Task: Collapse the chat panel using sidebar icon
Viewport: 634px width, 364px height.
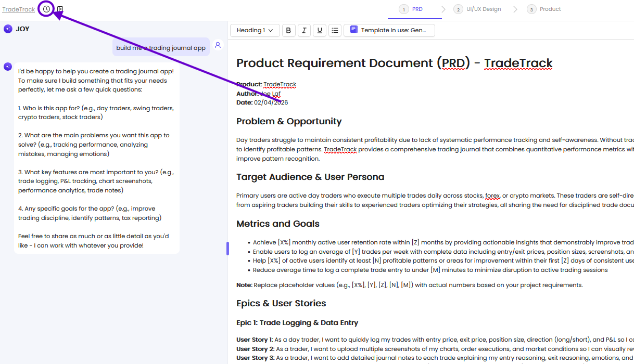Action: click(59, 9)
